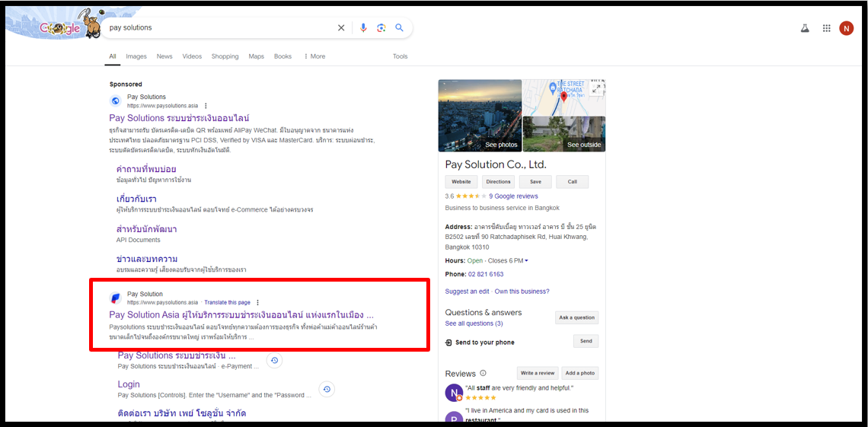Click the blue magnifier search icon
This screenshot has width=868, height=427.
399,28
